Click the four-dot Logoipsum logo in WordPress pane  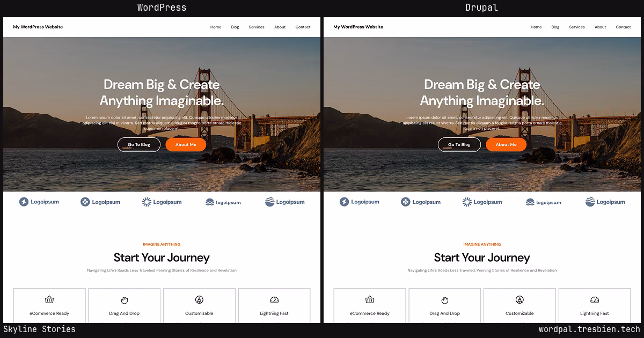pos(100,202)
